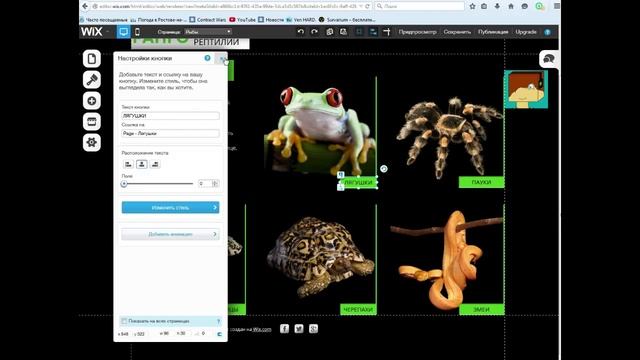Screen dimensions: 640x360
Task: Open browser downloads arrow
Action: click(497, 6)
